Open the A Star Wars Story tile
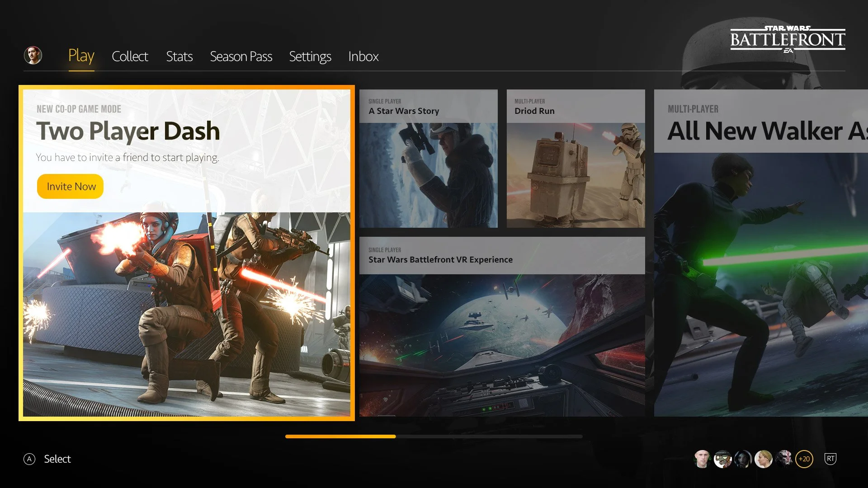This screenshot has height=488, width=868. [x=428, y=158]
